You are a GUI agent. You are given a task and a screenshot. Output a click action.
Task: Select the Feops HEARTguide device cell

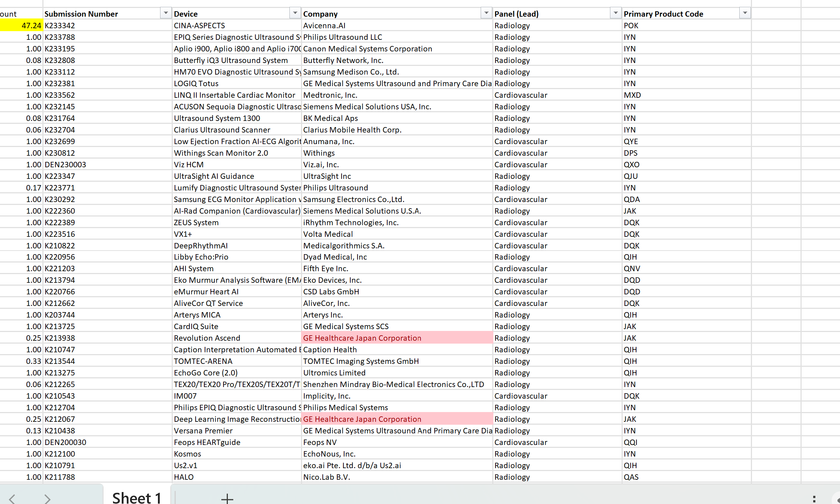coord(237,442)
